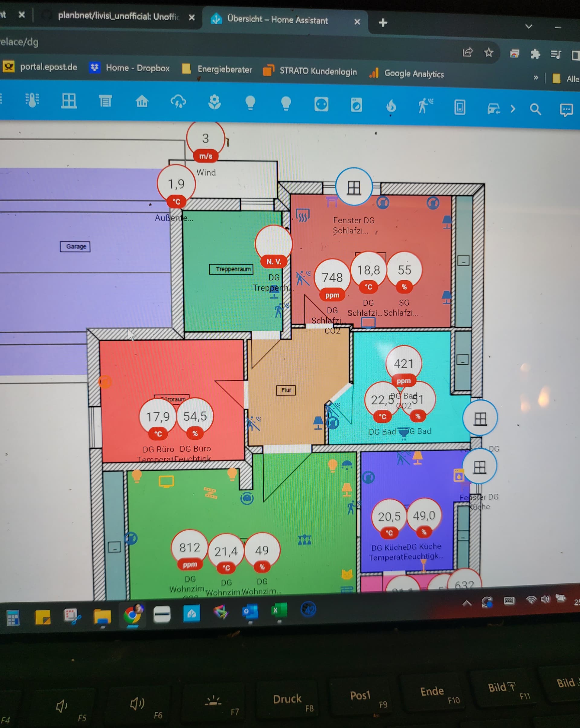The height and width of the screenshot is (728, 580).
Task: Toggle the bedroom radiator heating icon
Action: tap(303, 215)
